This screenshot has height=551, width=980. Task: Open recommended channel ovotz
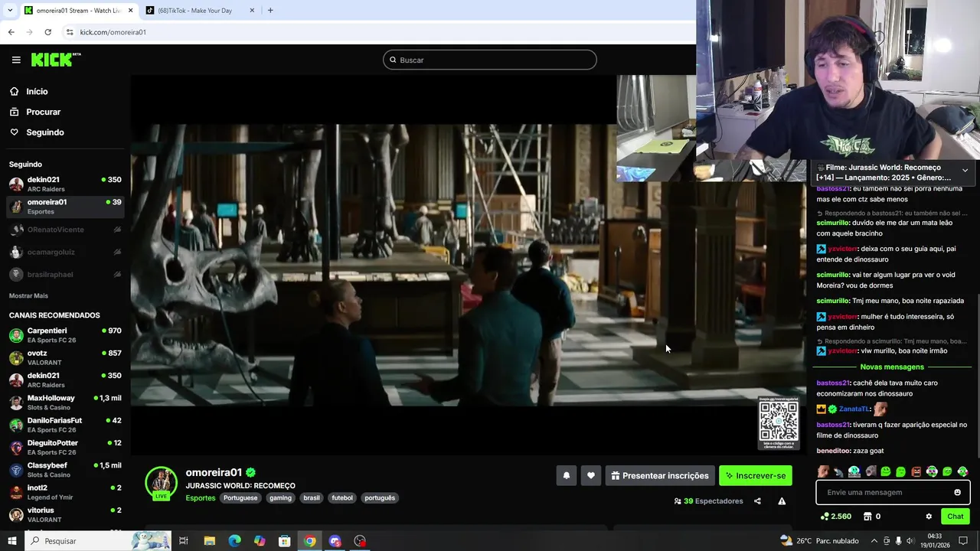[x=65, y=357]
